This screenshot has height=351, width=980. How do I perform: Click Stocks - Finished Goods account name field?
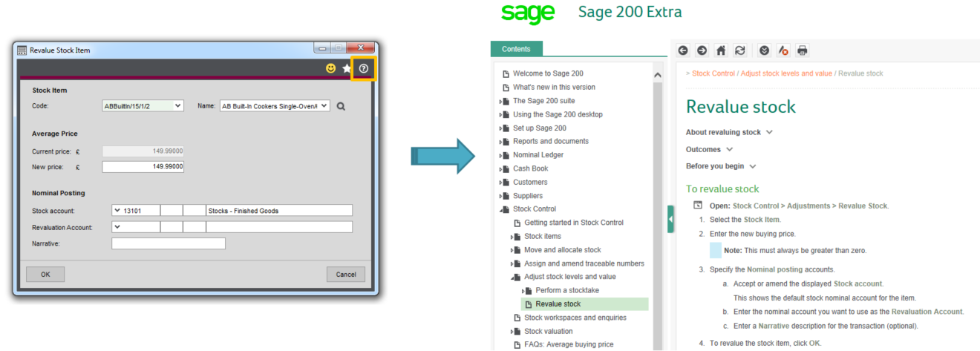point(279,211)
